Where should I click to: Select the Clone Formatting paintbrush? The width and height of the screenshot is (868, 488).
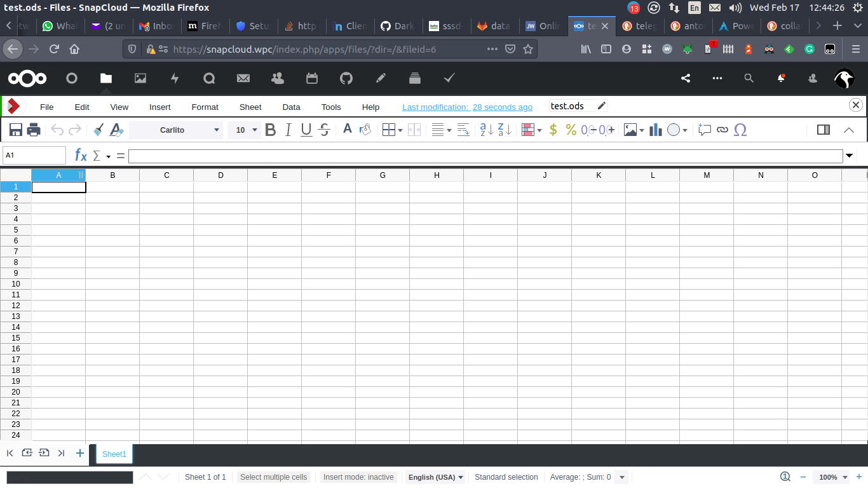point(98,130)
